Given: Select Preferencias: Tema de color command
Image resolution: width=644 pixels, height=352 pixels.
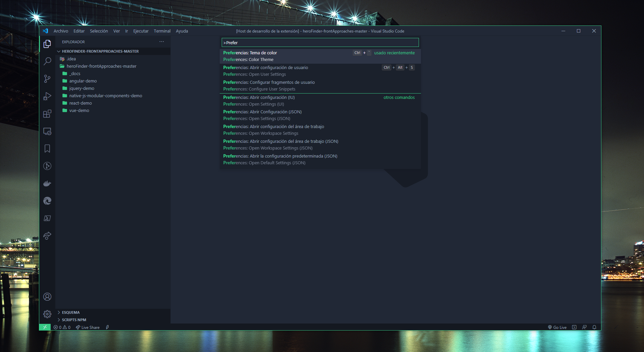Looking at the screenshot, I should tap(320, 56).
